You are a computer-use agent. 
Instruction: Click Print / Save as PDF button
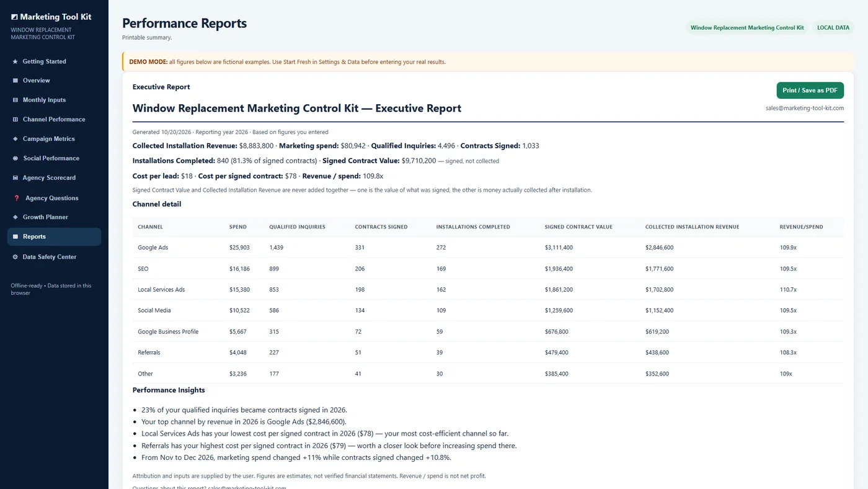pos(810,90)
